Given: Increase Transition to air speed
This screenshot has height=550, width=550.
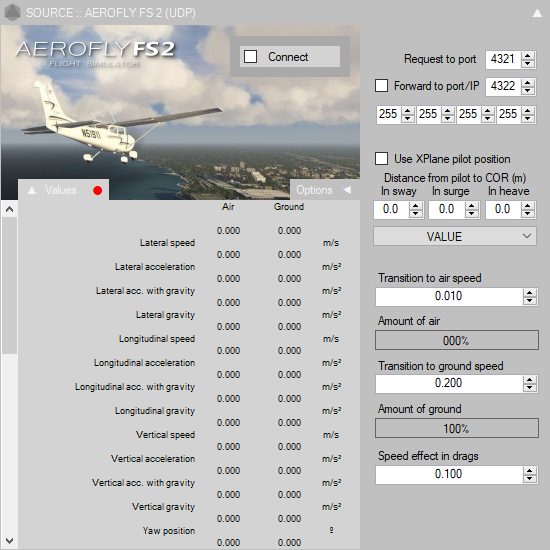Looking at the screenshot, I should [x=530, y=293].
